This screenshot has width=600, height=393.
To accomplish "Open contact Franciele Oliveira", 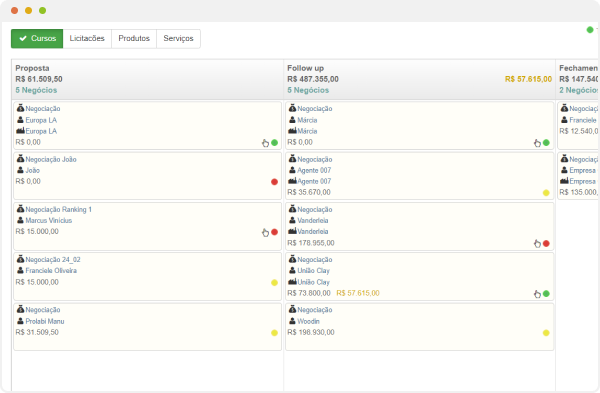I will (51, 271).
